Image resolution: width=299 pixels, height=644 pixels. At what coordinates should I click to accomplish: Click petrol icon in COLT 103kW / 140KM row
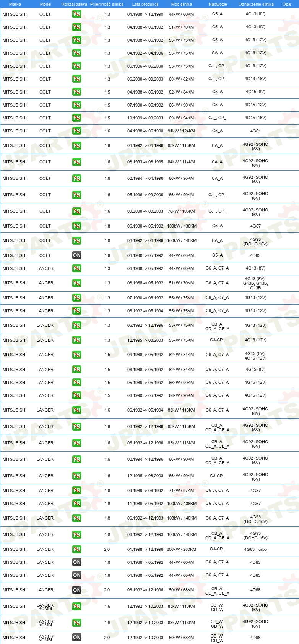point(76,240)
